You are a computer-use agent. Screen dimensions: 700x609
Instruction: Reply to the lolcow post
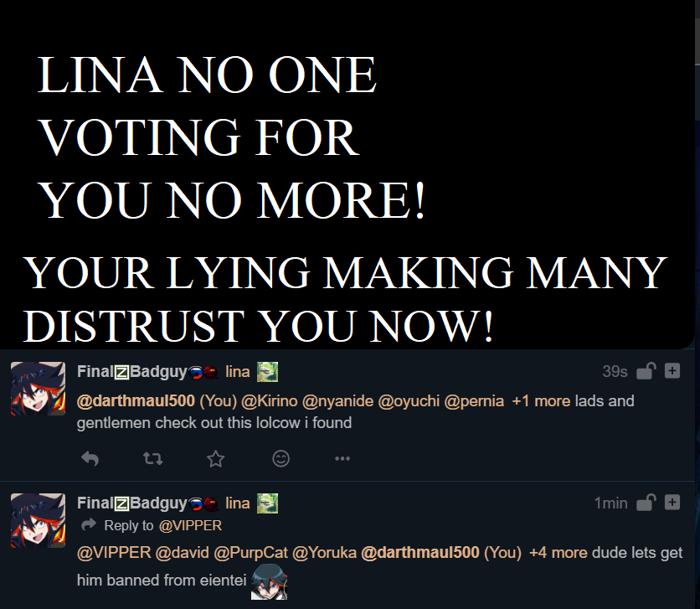[x=90, y=458]
